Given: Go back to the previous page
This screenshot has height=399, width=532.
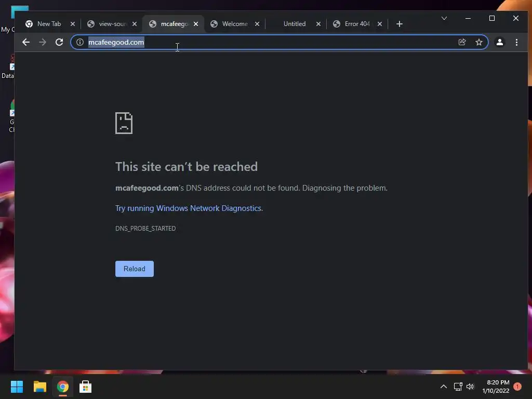Looking at the screenshot, I should 26,42.
